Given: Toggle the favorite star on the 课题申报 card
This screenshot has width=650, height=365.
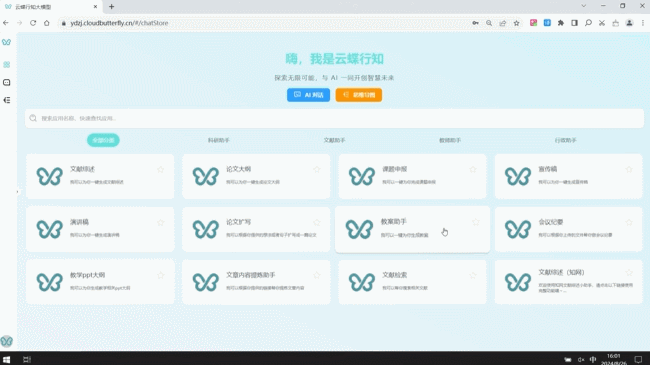Looking at the screenshot, I should (x=473, y=169).
